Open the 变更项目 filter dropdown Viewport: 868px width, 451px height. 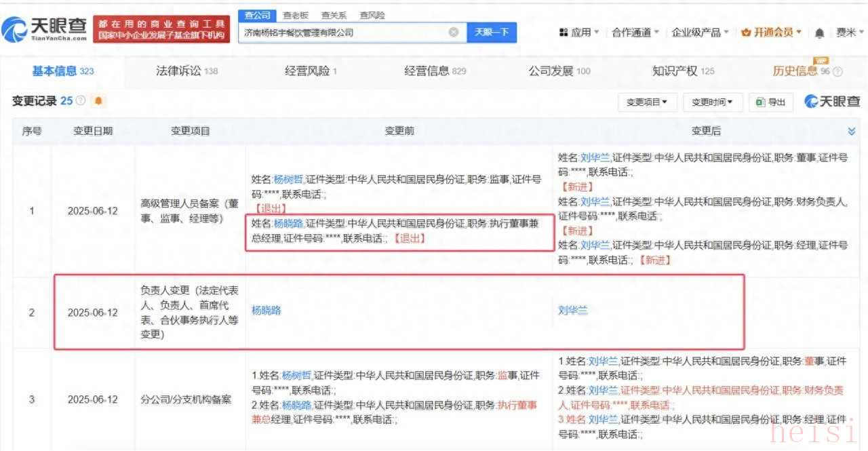646,102
